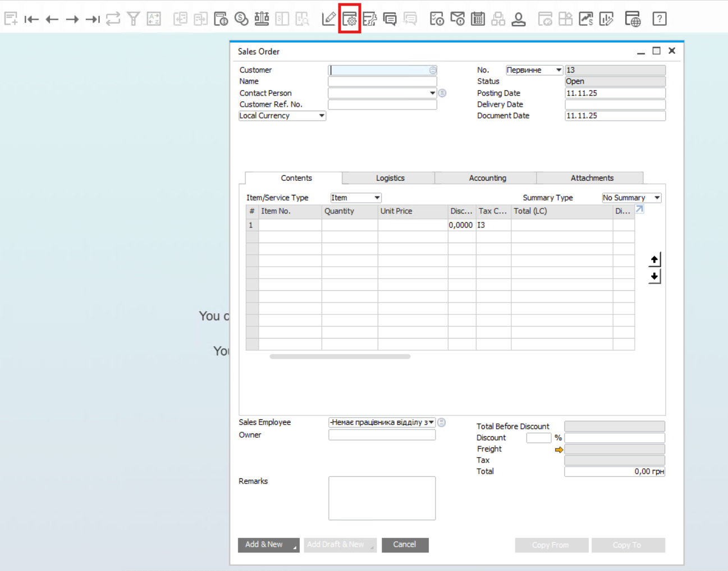
Task: Jump to the last data record
Action: tap(93, 19)
